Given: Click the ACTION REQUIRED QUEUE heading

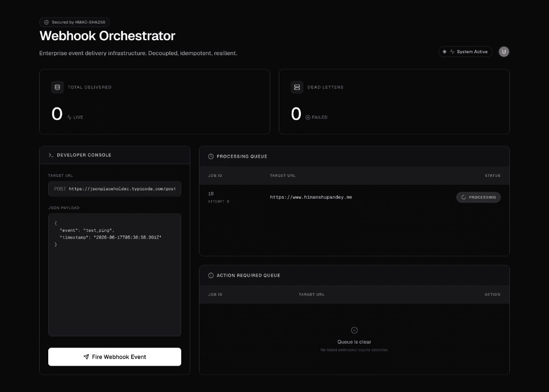Looking at the screenshot, I should (248, 276).
